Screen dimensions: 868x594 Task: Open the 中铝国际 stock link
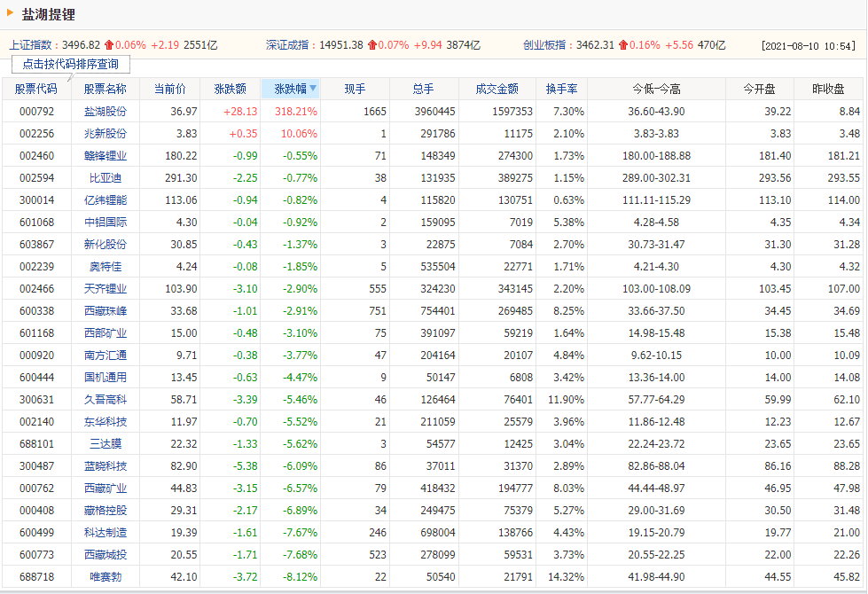click(106, 222)
